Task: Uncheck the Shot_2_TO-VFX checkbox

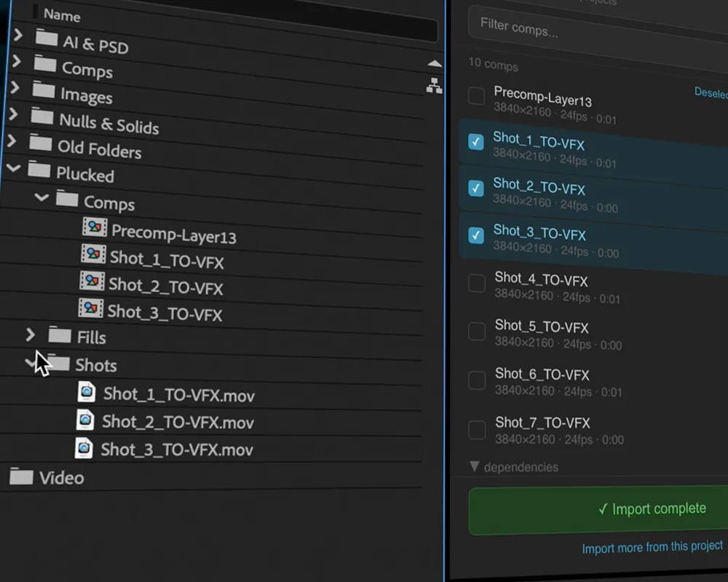Action: click(x=475, y=188)
